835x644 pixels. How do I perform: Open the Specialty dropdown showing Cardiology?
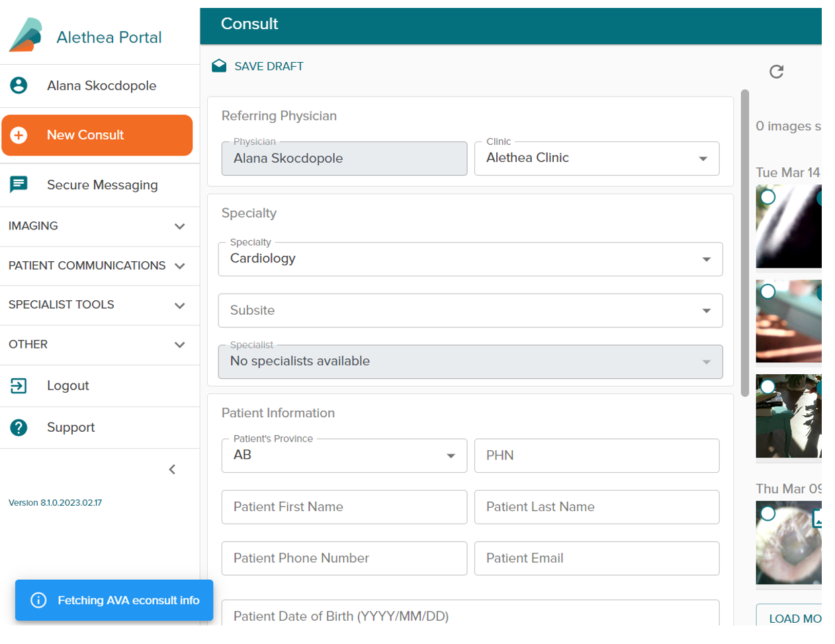pos(705,259)
